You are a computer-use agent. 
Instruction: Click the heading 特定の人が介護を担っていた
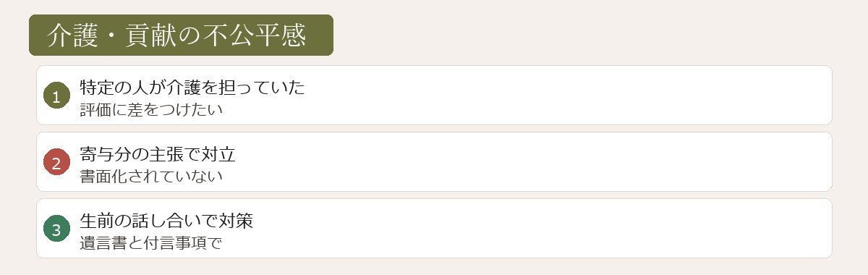pyautogui.click(x=192, y=88)
